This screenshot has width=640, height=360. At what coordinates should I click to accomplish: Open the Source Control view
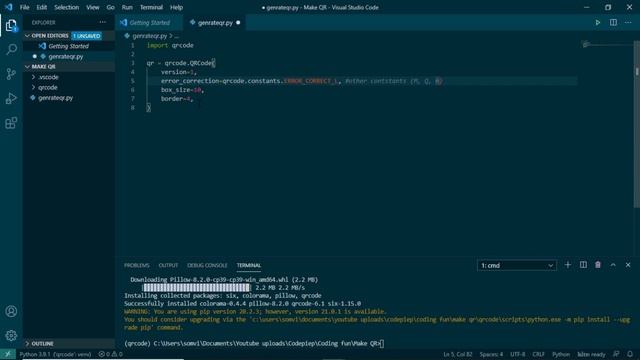click(x=11, y=74)
